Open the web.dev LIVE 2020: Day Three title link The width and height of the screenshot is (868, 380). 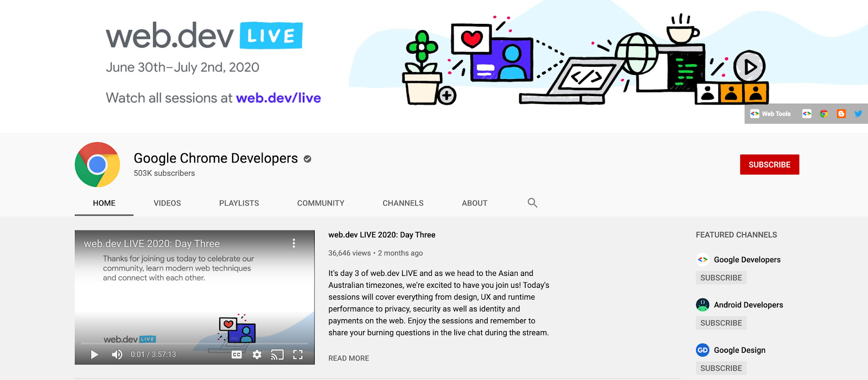(x=382, y=235)
